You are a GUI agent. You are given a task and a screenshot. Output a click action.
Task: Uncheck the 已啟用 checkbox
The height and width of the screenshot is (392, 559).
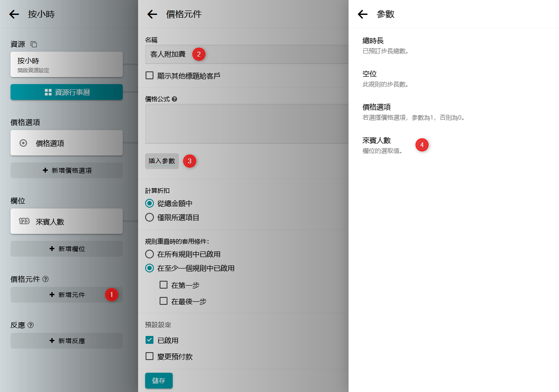pos(150,340)
